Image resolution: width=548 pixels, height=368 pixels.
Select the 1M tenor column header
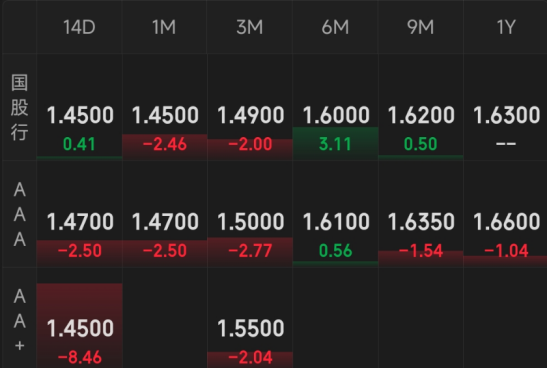point(164,27)
